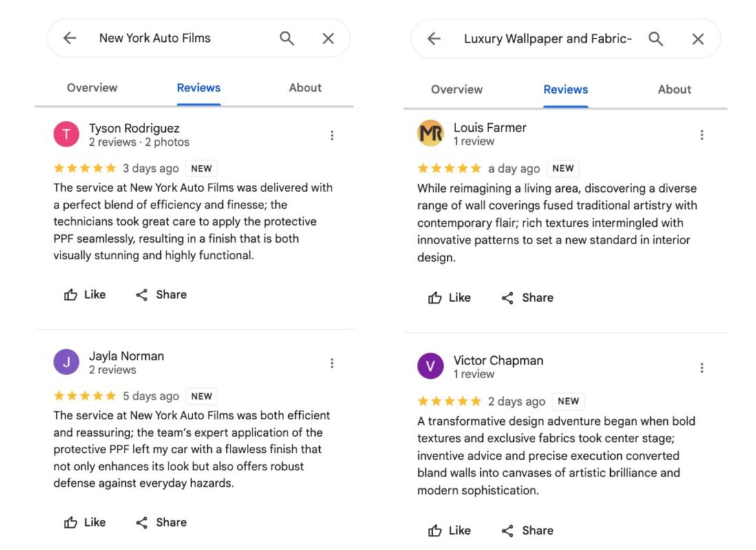Image resolution: width=756 pixels, height=550 pixels.
Task: Share Jayla Norman's review
Action: (160, 522)
